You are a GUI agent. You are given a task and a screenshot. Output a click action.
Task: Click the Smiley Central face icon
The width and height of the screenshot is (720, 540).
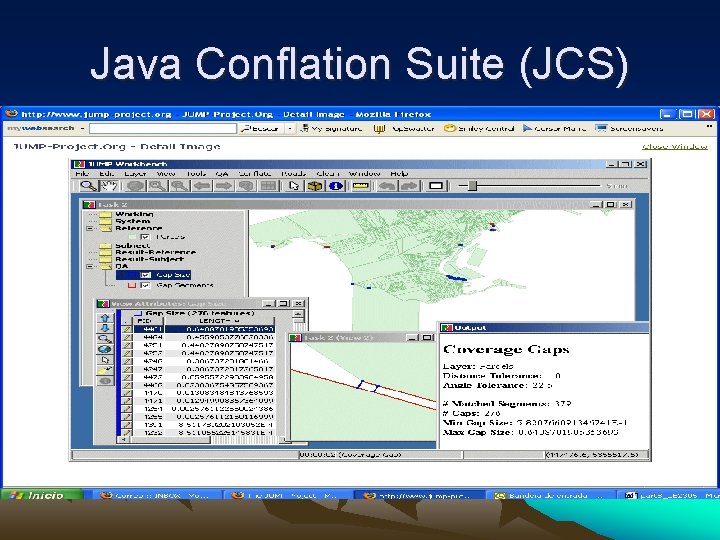pyautogui.click(x=449, y=129)
